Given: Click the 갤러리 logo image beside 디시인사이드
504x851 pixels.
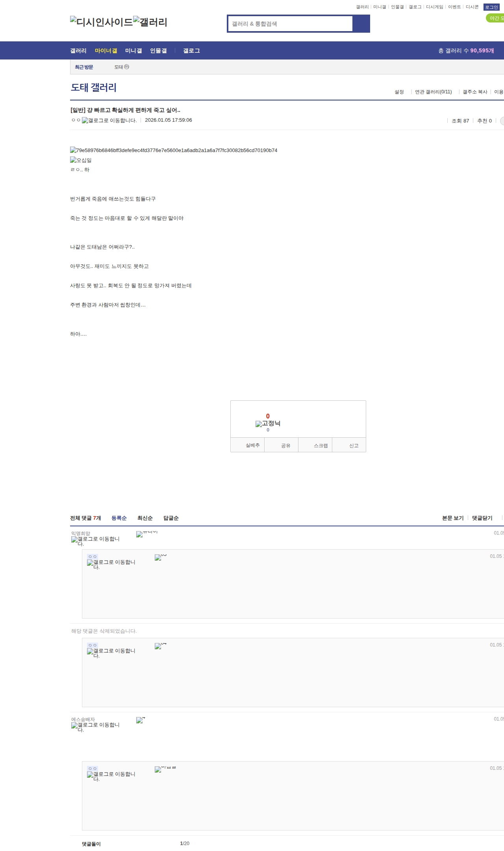Looking at the screenshot, I should [x=150, y=22].
